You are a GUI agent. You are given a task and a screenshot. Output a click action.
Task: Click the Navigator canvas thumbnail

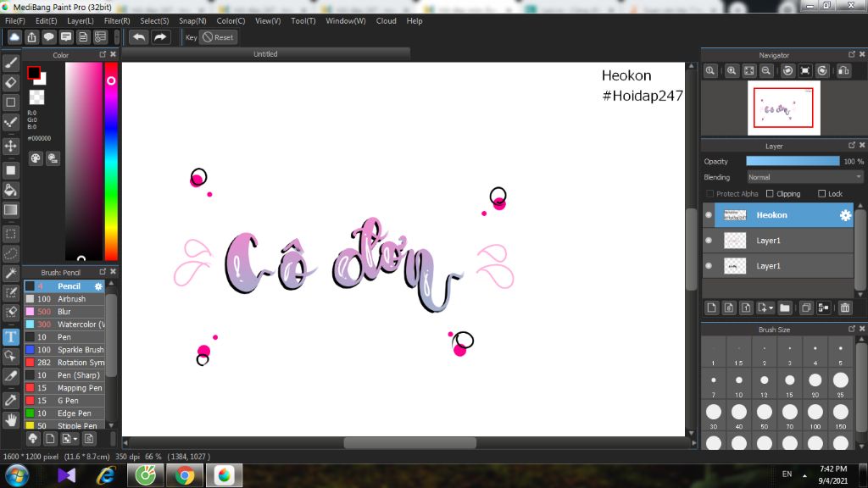point(783,108)
